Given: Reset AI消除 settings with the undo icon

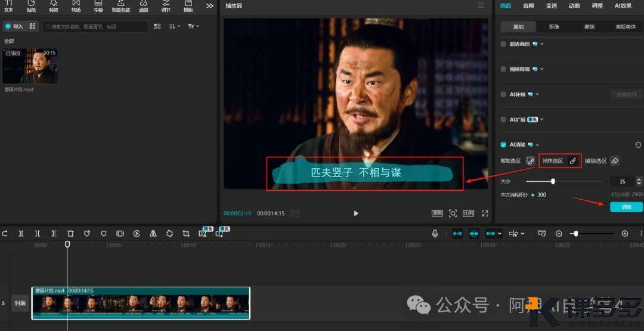Looking at the screenshot, I should click(638, 145).
